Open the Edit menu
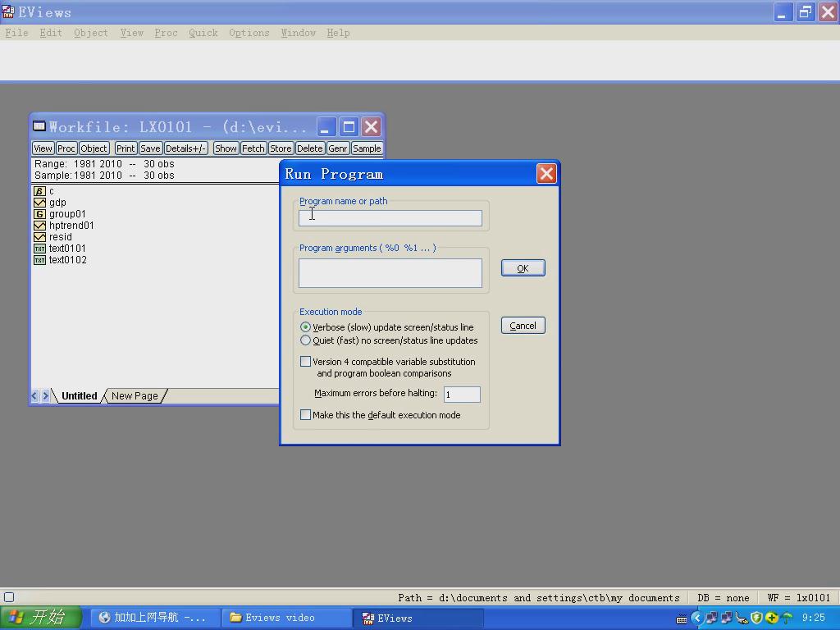 pos(51,33)
